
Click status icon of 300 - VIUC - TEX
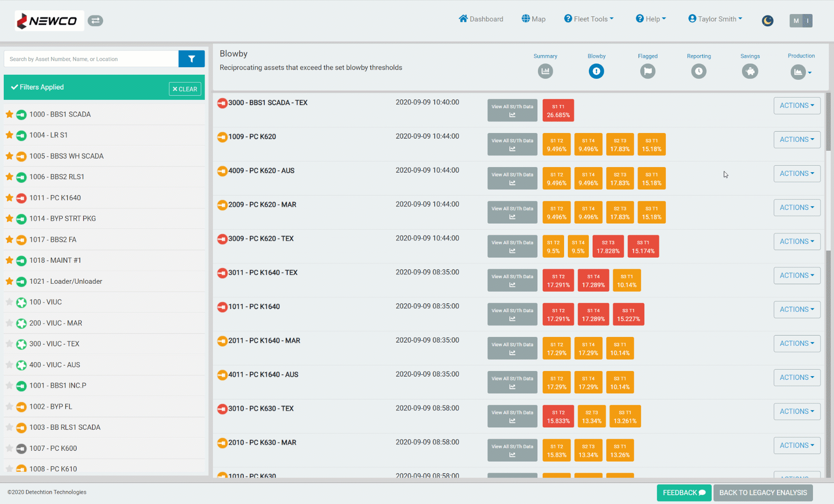[x=21, y=344]
